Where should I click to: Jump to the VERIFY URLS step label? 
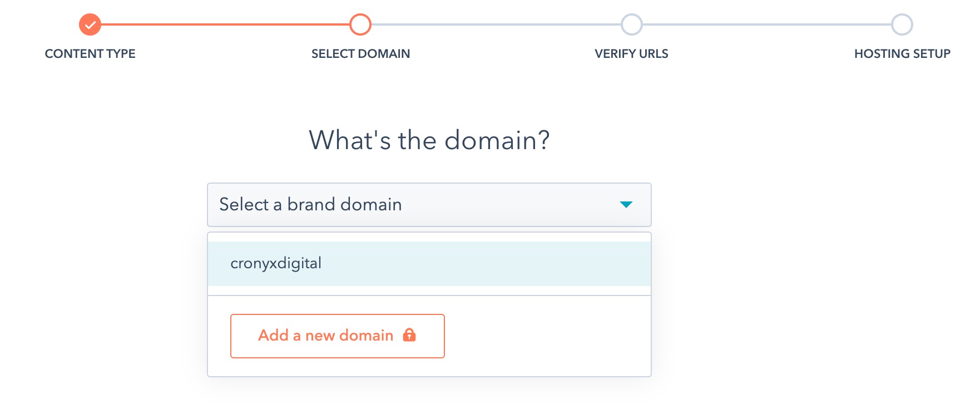631,54
